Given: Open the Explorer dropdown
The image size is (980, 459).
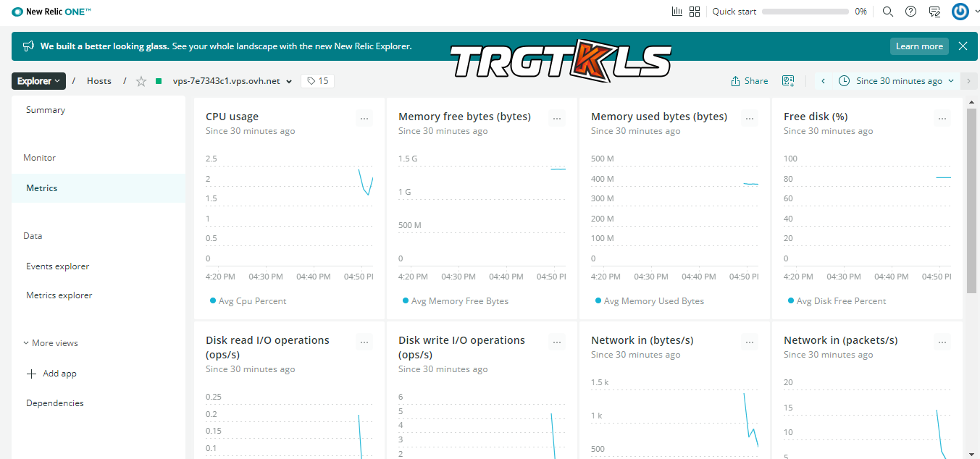Looking at the screenshot, I should click(x=39, y=81).
